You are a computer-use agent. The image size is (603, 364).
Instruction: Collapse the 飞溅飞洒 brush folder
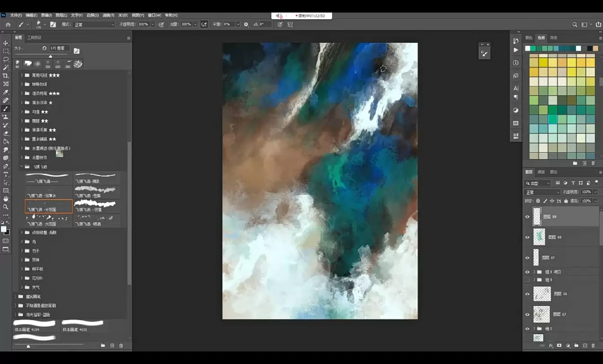(x=21, y=167)
